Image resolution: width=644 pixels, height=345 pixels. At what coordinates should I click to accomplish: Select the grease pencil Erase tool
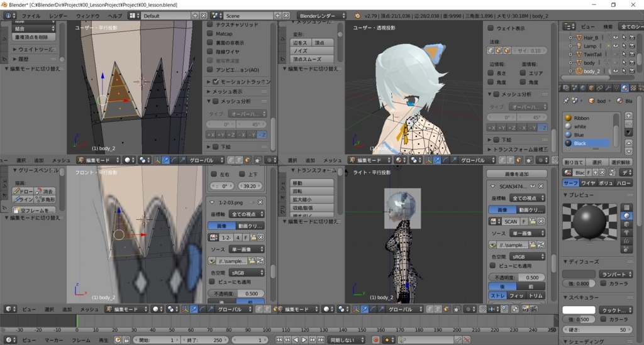coord(45,191)
